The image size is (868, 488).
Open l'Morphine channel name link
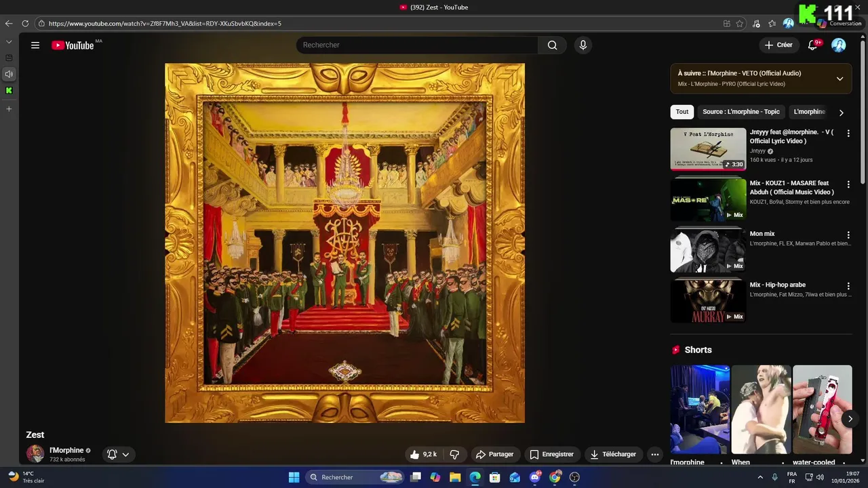pos(66,450)
